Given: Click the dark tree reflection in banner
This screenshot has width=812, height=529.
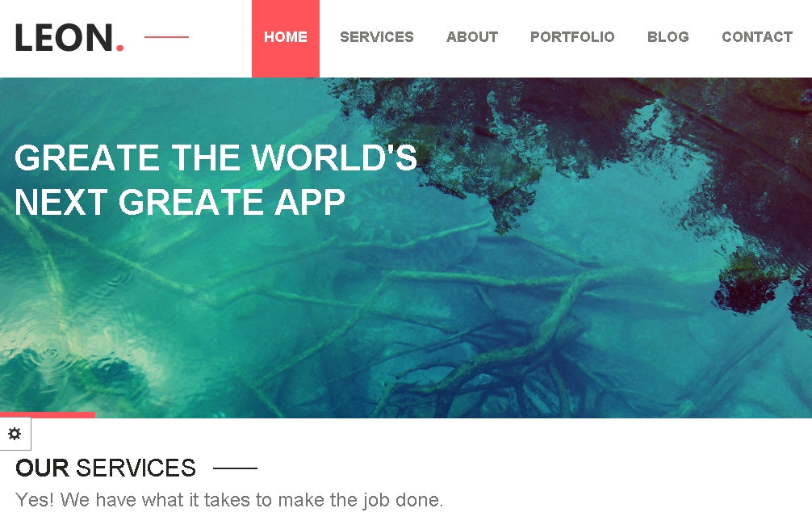Looking at the screenshot, I should pos(570,135).
